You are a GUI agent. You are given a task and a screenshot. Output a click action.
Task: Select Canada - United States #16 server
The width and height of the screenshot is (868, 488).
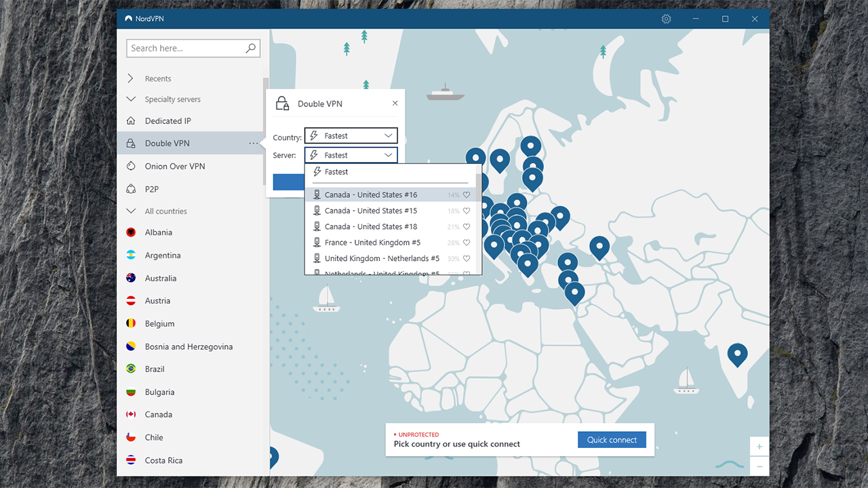[x=390, y=195]
